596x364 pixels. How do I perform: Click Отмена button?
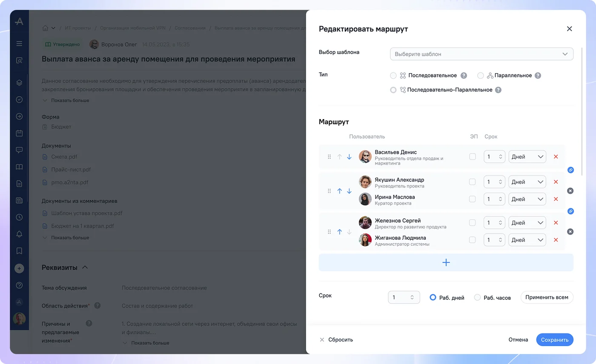pyautogui.click(x=518, y=340)
